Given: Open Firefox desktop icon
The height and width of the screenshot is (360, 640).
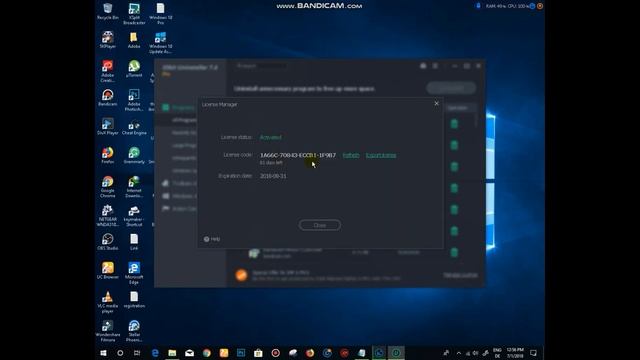Looking at the screenshot, I should [108, 156].
